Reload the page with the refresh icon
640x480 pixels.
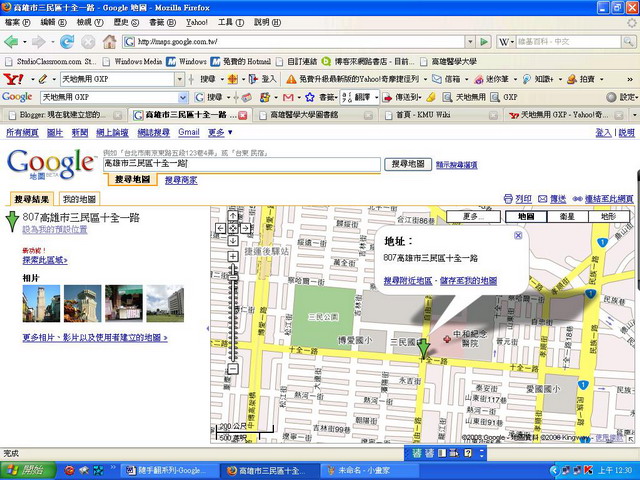[67, 42]
